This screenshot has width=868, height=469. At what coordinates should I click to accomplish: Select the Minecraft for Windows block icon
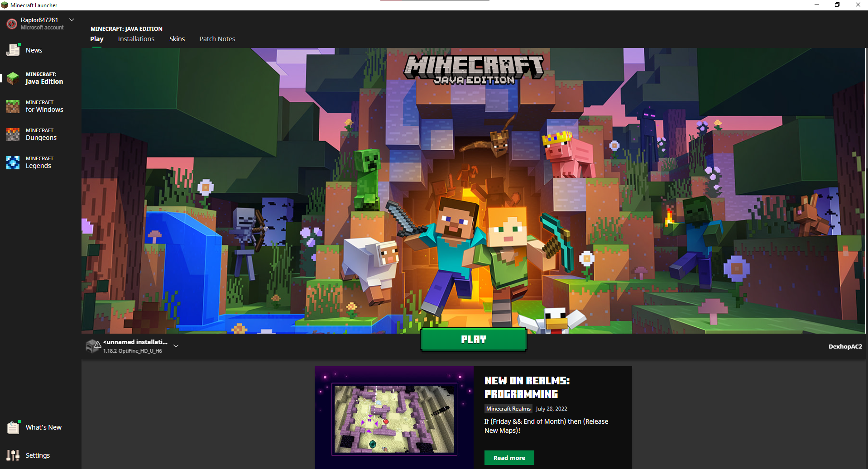point(13,106)
